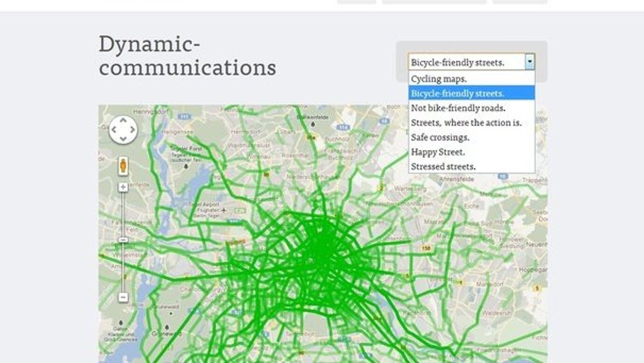
Task: Choose 'Streets, where the action is.'
Action: (x=472, y=123)
